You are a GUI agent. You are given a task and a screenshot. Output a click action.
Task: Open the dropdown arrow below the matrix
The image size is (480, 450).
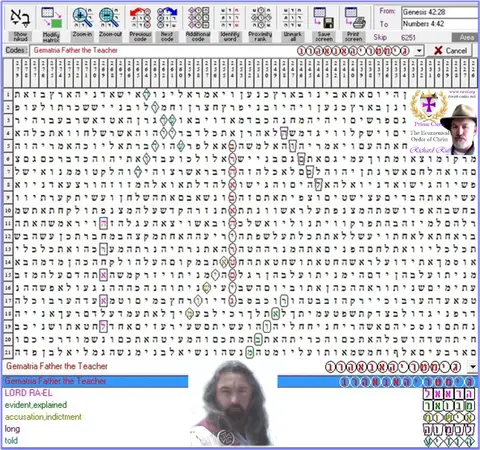(473, 367)
